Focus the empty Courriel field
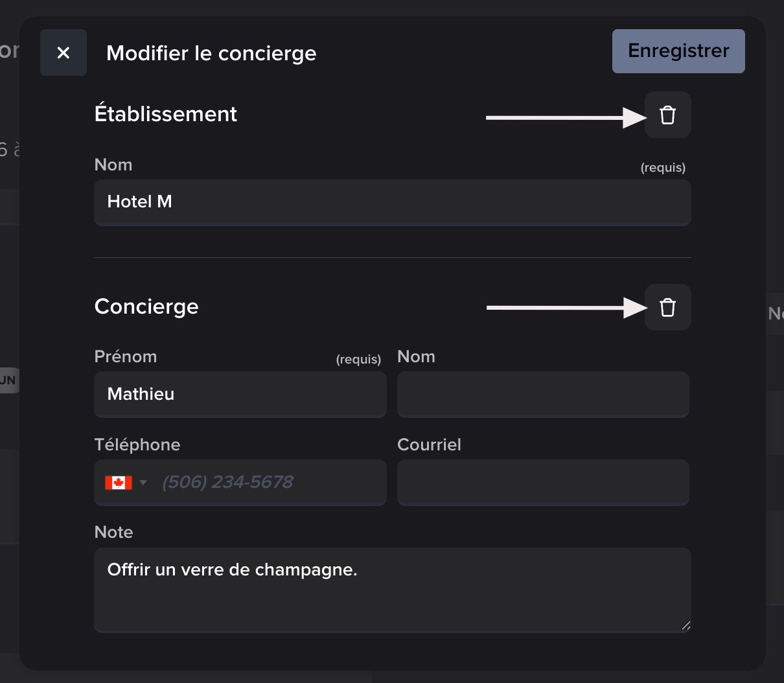This screenshot has width=784, height=683. [542, 483]
